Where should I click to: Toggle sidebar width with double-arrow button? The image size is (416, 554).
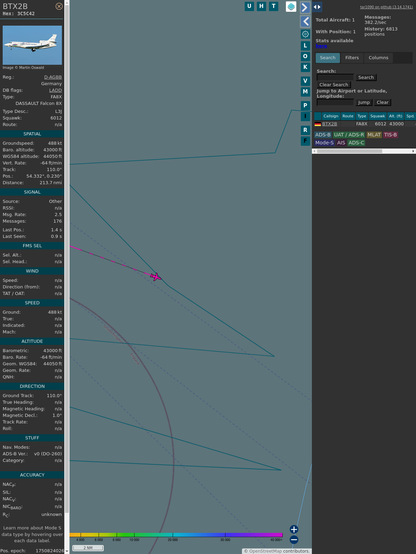(x=317, y=7)
